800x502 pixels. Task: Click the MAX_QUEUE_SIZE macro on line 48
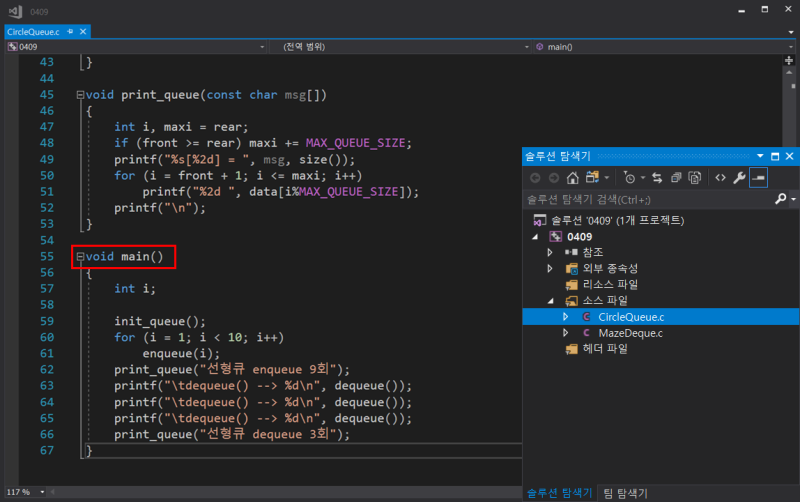(x=355, y=143)
